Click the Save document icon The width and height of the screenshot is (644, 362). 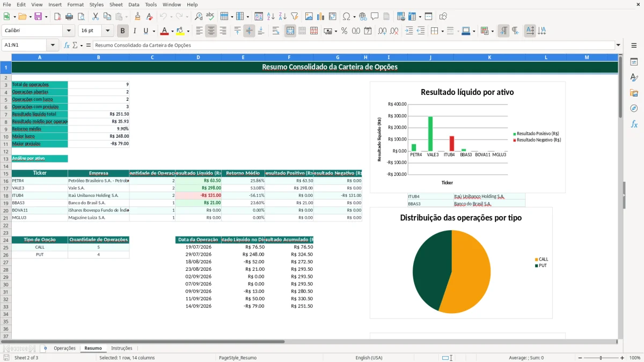(x=38, y=17)
